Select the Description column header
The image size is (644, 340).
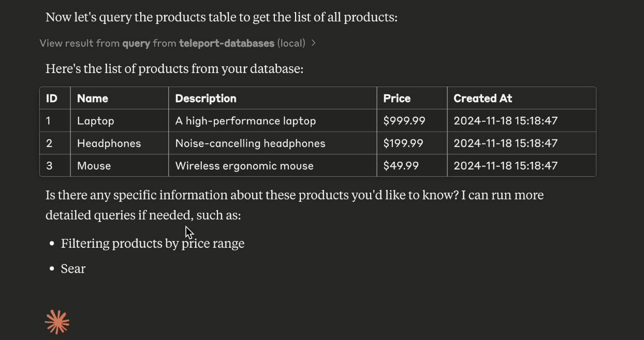point(206,98)
